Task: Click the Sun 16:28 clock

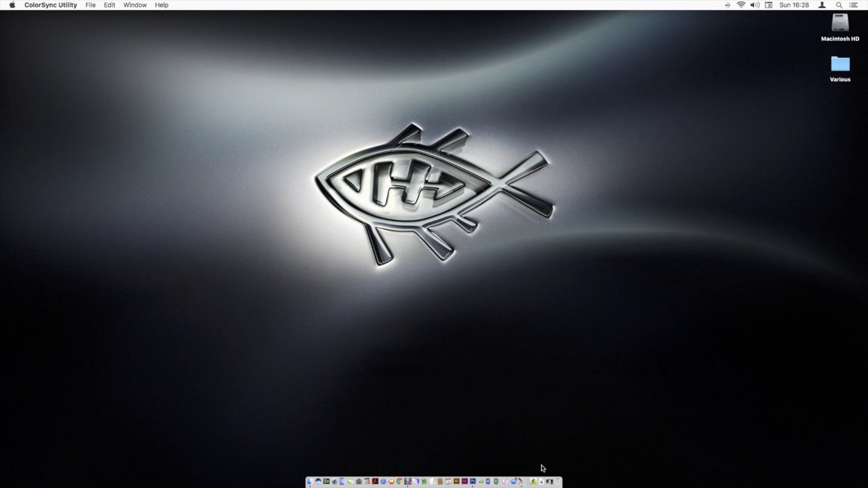Action: pos(794,5)
